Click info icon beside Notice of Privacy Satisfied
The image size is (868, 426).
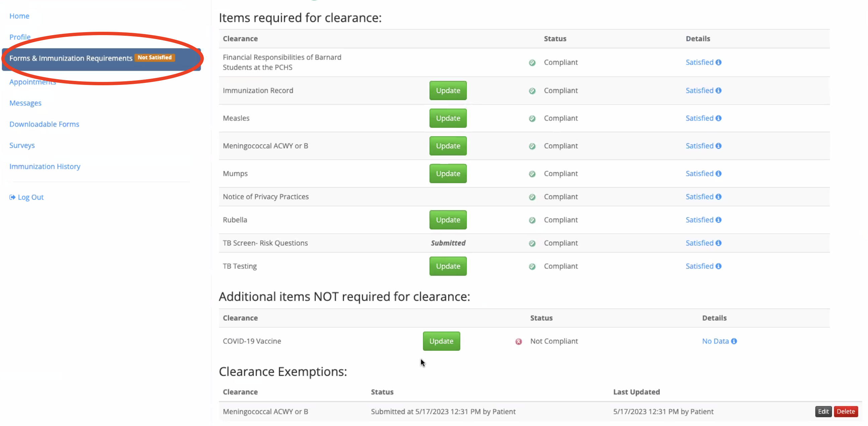coord(718,197)
